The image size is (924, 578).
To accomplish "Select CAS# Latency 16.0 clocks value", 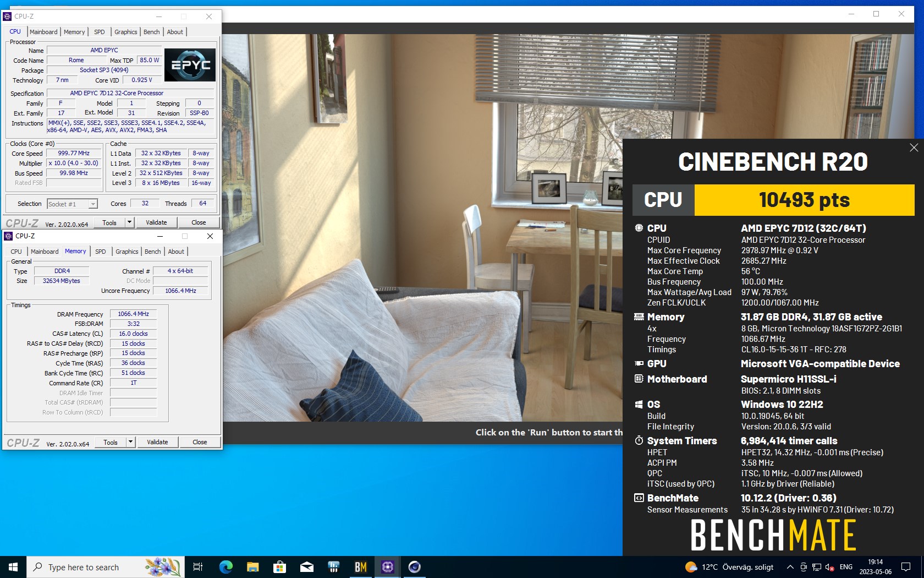I will pyautogui.click(x=133, y=334).
